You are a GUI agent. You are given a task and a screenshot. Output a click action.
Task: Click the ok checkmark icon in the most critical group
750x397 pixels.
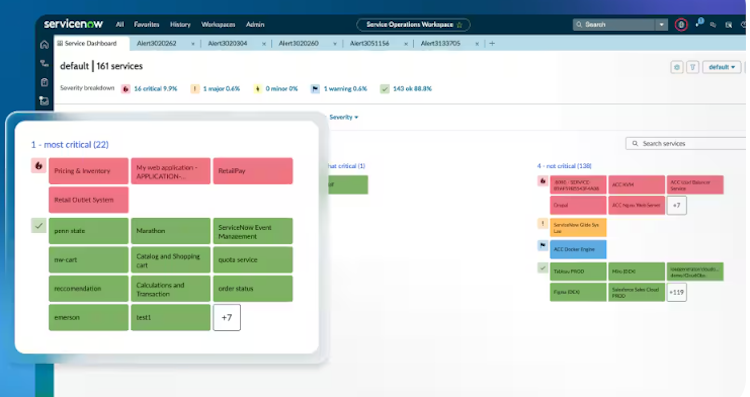click(x=39, y=225)
